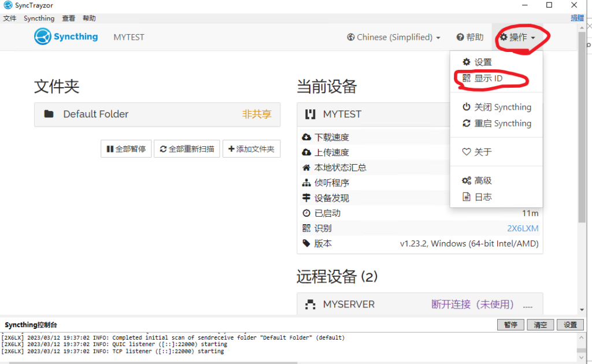Click the network icon beside 侦听程序
The height and width of the screenshot is (364, 592).
tap(306, 183)
